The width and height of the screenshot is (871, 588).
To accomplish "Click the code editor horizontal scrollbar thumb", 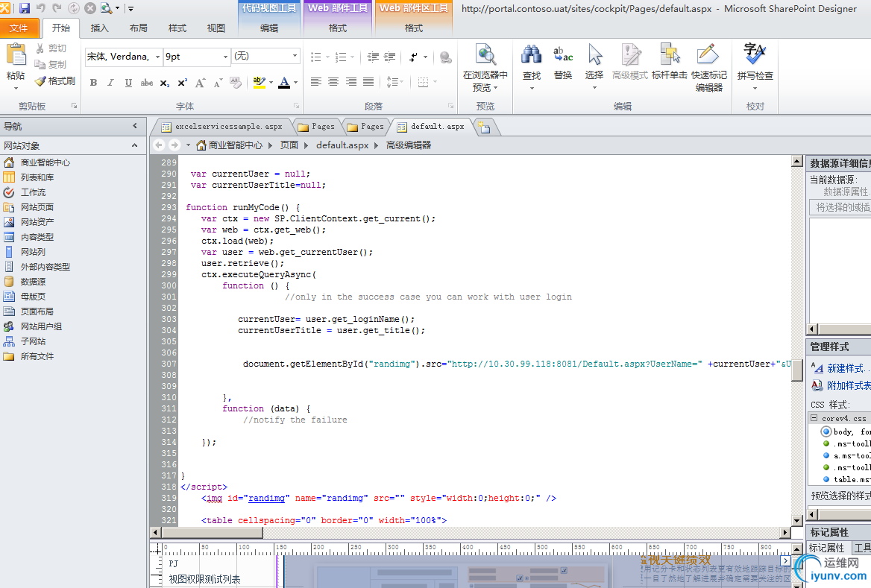I will pyautogui.click(x=213, y=532).
